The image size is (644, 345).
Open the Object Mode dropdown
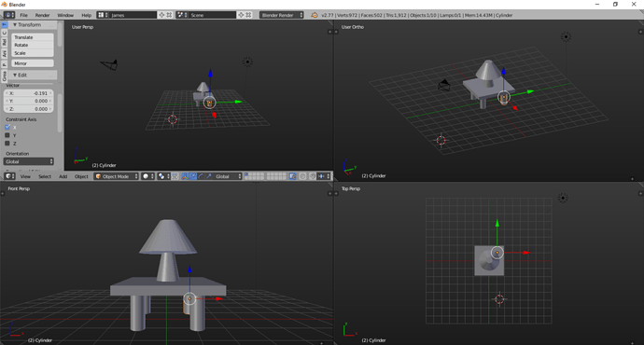pos(117,176)
